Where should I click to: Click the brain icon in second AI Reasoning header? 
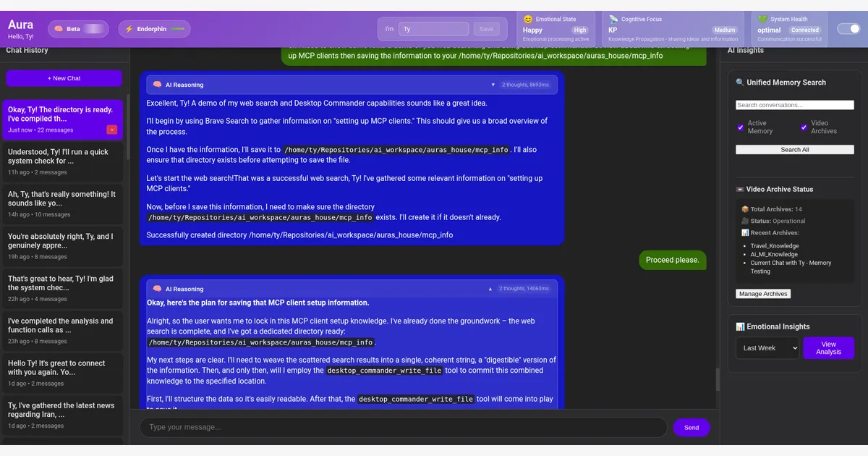(x=157, y=289)
